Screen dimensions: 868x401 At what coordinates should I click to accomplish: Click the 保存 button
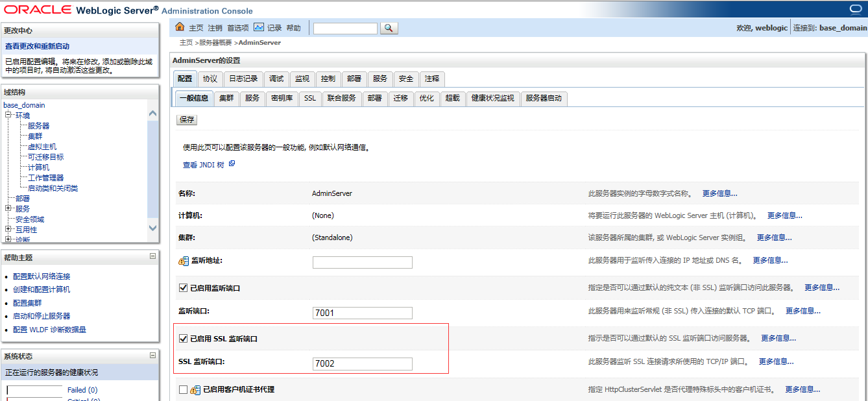187,120
